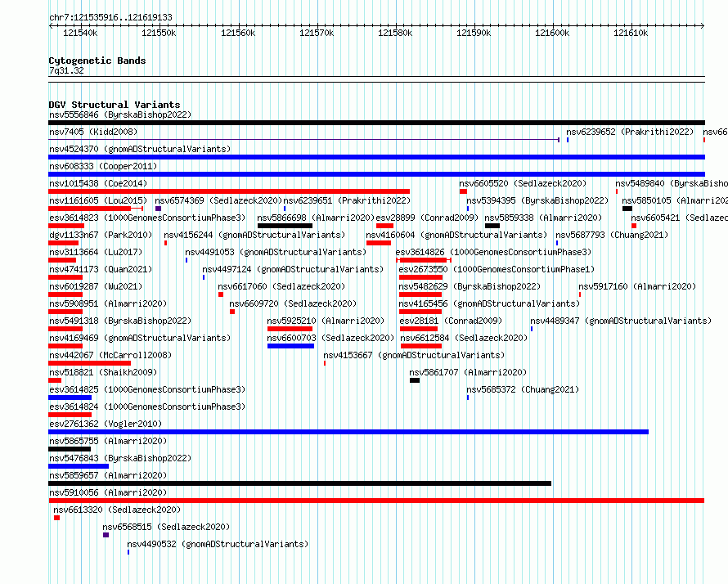Select nsv6019287 (Wu2021) label
This screenshot has width=728, height=584.
tap(96, 286)
